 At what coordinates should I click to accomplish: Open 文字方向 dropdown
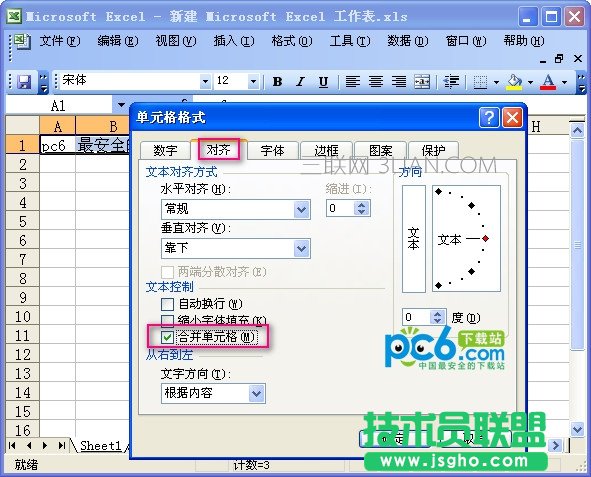(x=256, y=394)
